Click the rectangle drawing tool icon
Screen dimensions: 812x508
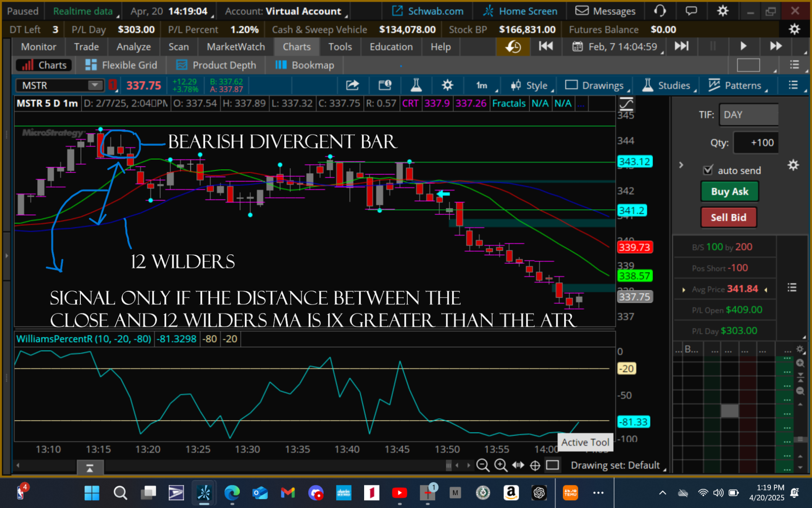(x=553, y=465)
